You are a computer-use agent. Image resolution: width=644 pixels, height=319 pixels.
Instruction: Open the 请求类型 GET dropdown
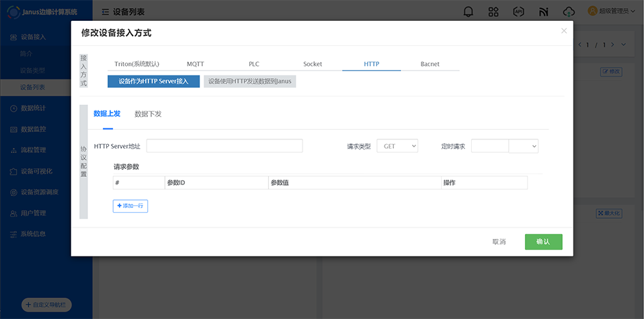pyautogui.click(x=397, y=146)
